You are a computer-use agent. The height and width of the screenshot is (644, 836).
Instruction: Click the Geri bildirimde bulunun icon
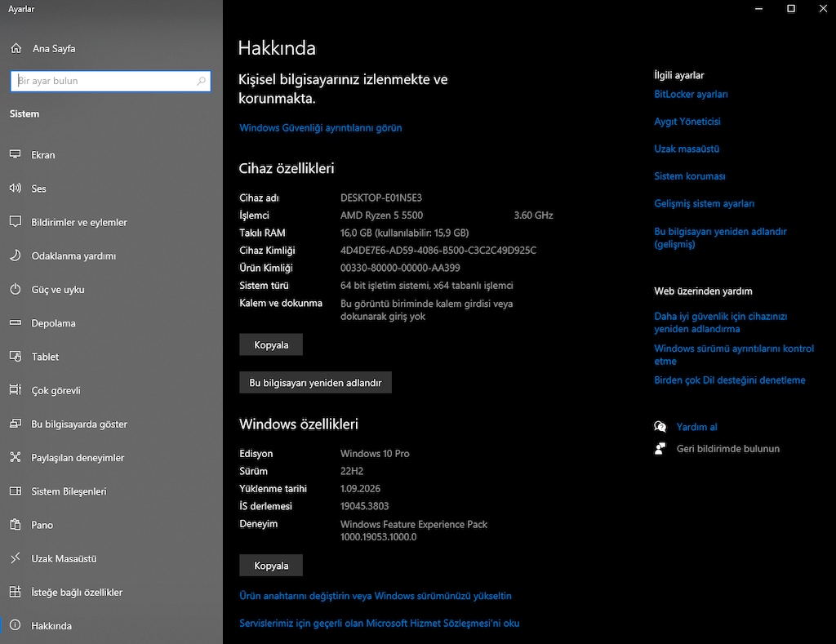pos(660,448)
